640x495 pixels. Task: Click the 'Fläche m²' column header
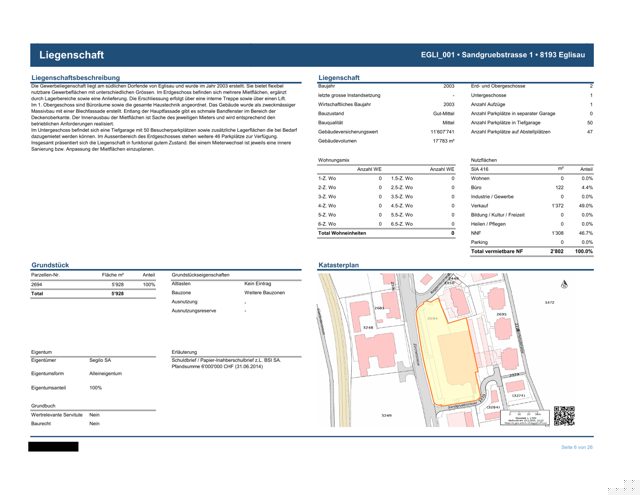point(113,275)
